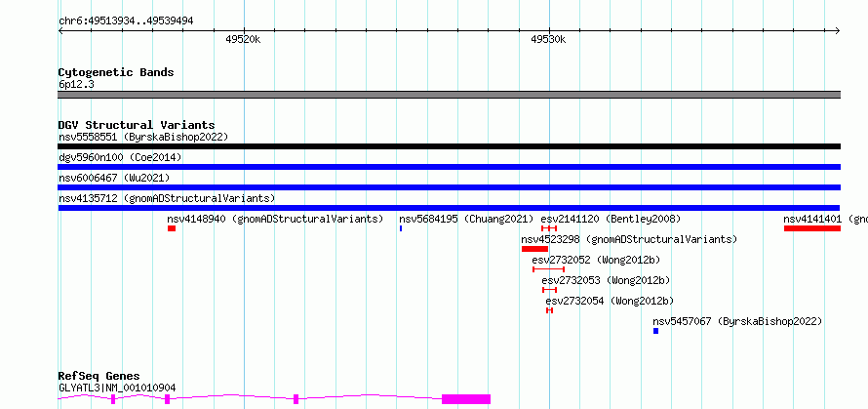Viewport: 868px width, 409px height.
Task: Click the esv2732053 (Wong2012b) label
Action: coord(606,280)
